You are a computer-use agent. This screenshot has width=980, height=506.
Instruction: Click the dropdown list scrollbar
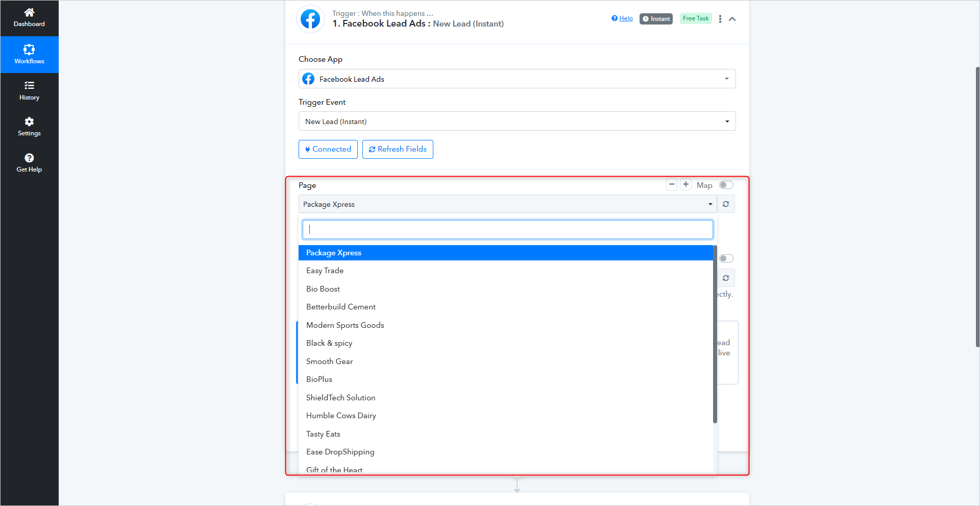(715, 334)
